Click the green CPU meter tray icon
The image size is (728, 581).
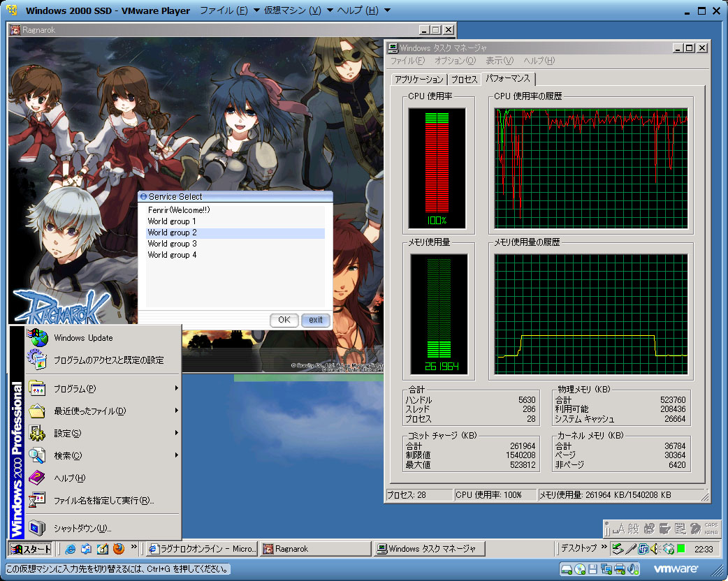(x=681, y=549)
